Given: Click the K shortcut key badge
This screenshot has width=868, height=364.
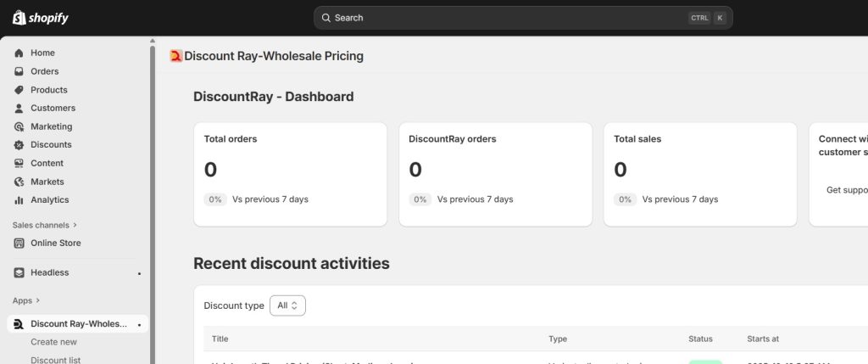Looking at the screenshot, I should 720,18.
